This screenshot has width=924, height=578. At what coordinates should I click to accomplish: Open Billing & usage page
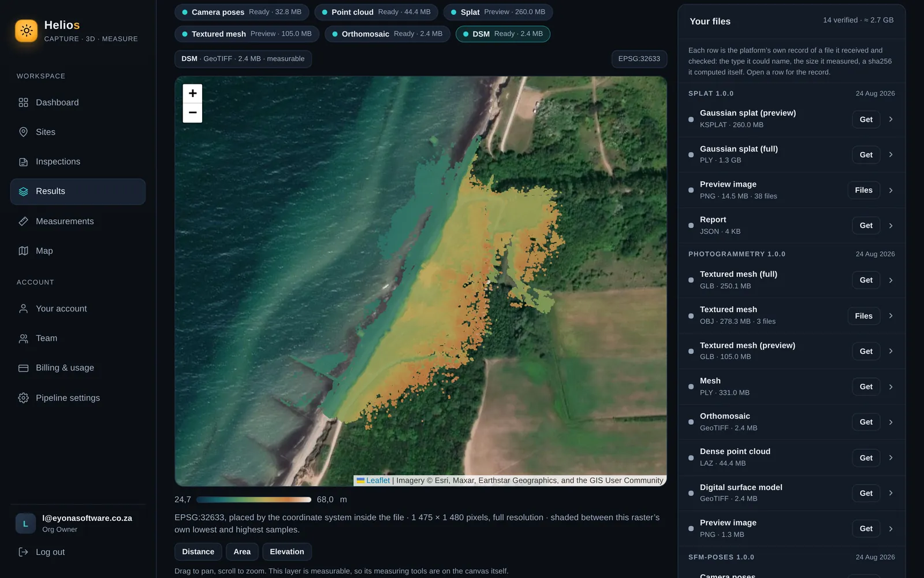[x=78, y=368]
